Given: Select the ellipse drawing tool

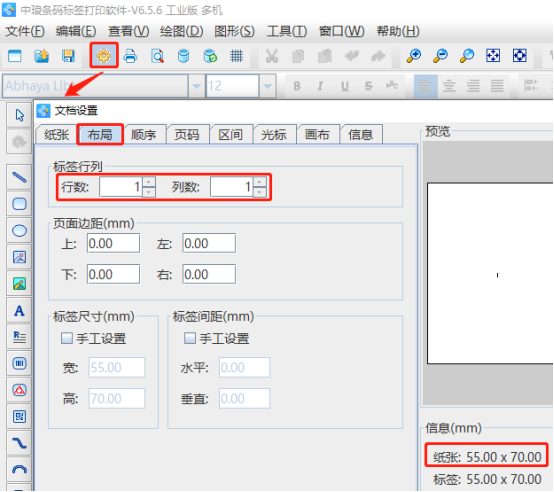Looking at the screenshot, I should click(x=19, y=231).
